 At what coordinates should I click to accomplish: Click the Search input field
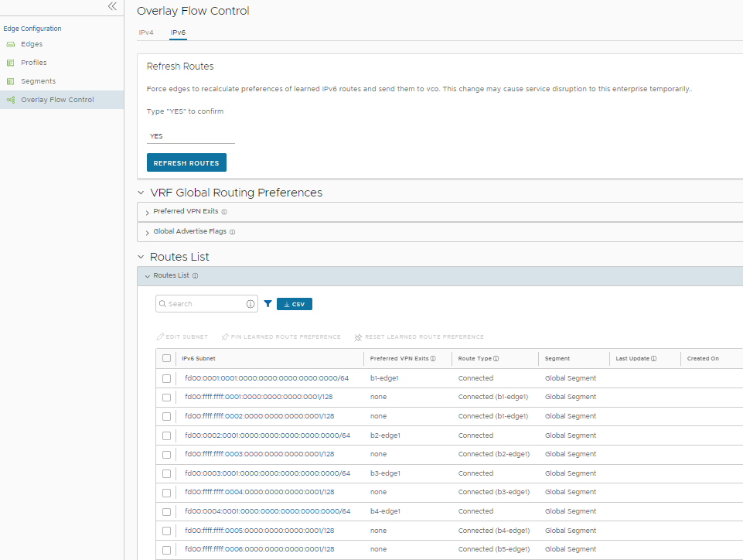(x=201, y=304)
